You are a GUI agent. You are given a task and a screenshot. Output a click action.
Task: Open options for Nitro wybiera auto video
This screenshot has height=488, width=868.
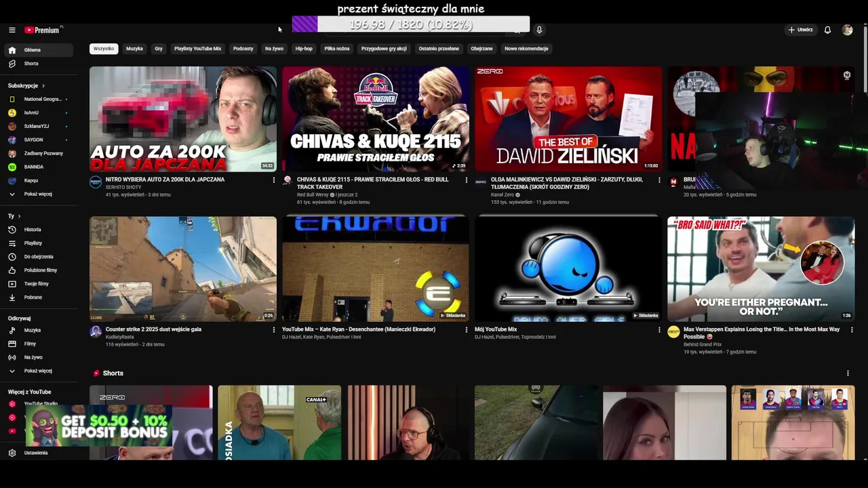[x=274, y=180]
